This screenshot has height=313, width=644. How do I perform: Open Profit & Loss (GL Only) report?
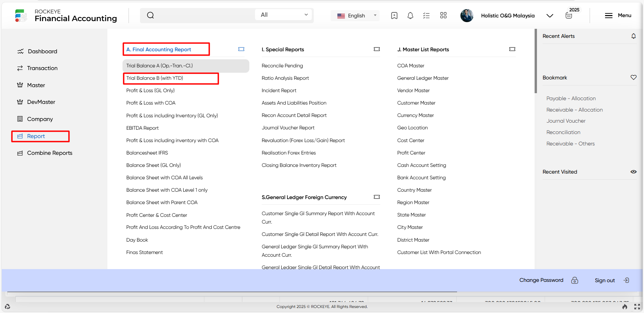click(150, 90)
